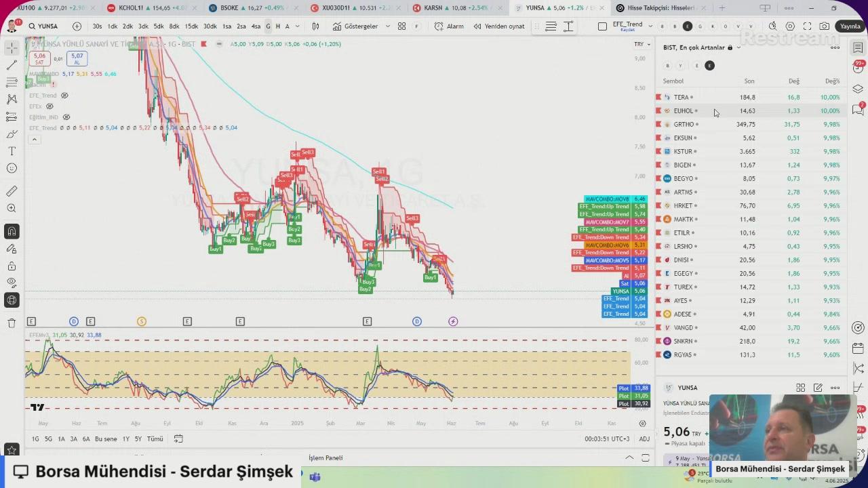Select the 30s timeframe

click(x=98, y=26)
